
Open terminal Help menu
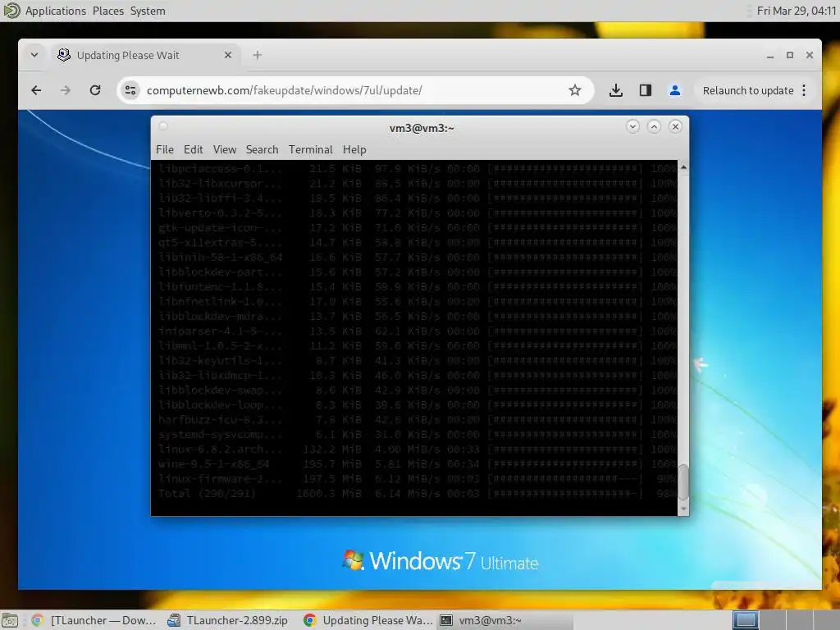354,149
